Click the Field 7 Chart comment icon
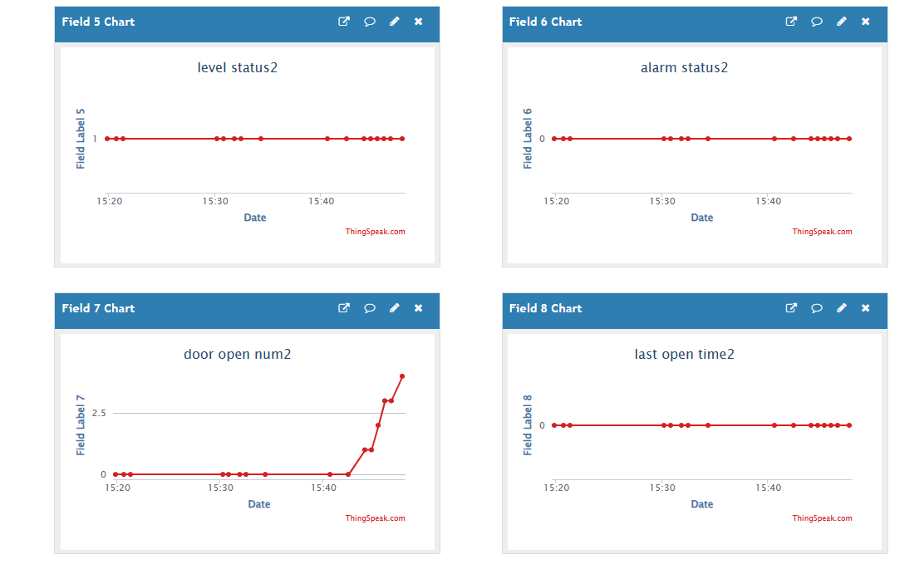The width and height of the screenshot is (924, 574). point(370,307)
